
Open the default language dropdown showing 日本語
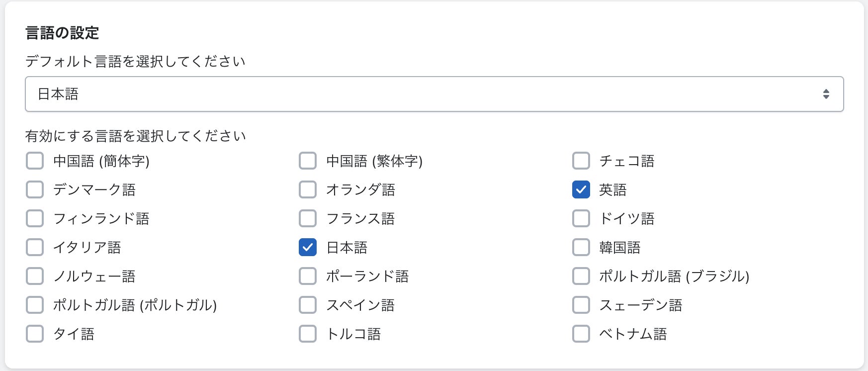[x=434, y=94]
